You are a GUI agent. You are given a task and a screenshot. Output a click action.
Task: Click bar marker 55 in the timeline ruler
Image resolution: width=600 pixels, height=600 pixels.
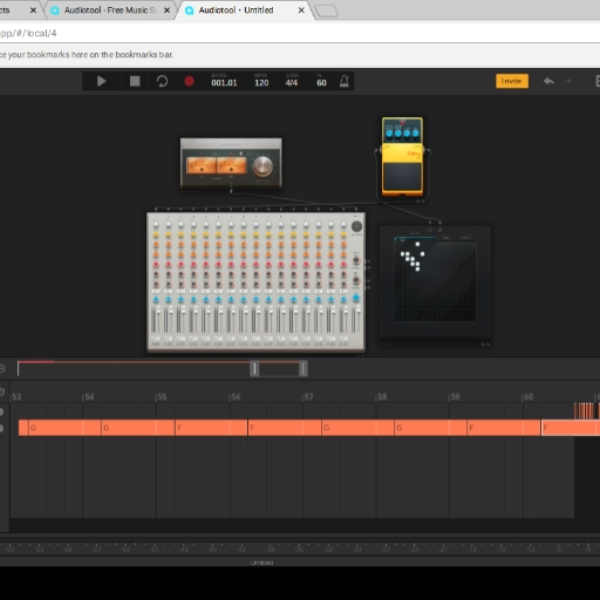click(162, 397)
